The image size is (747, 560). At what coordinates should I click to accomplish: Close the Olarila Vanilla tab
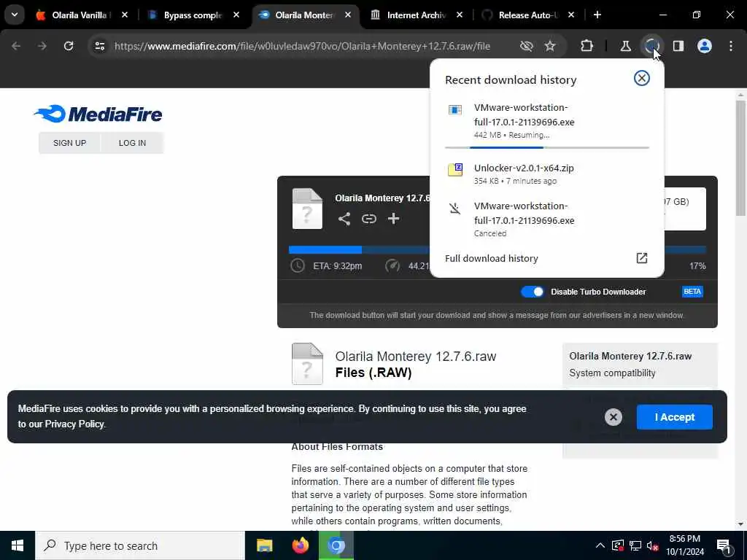tap(125, 15)
